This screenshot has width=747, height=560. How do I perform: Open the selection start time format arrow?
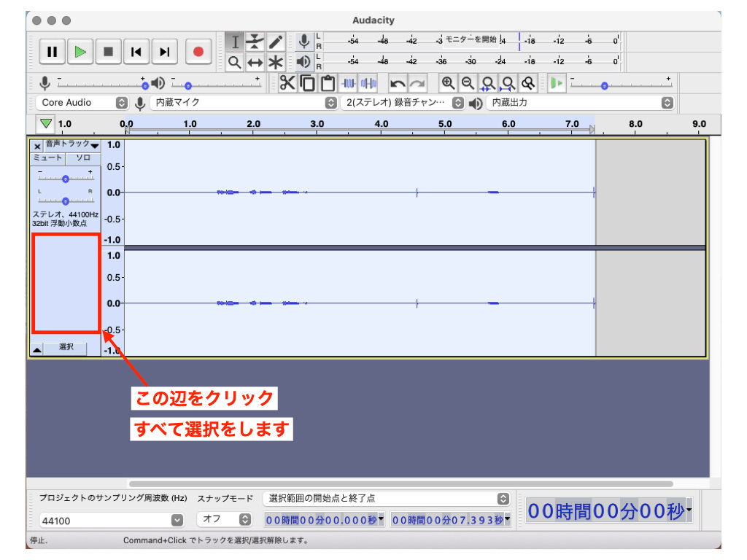(381, 518)
